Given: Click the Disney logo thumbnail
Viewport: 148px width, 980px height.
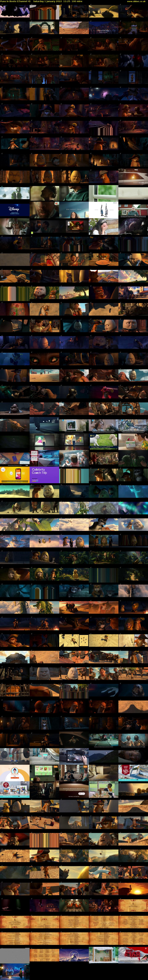Looking at the screenshot, I should [x=15, y=210].
